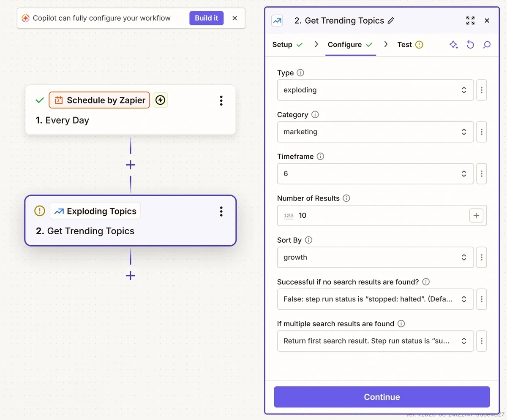Show info for Number of Results

[346, 198]
